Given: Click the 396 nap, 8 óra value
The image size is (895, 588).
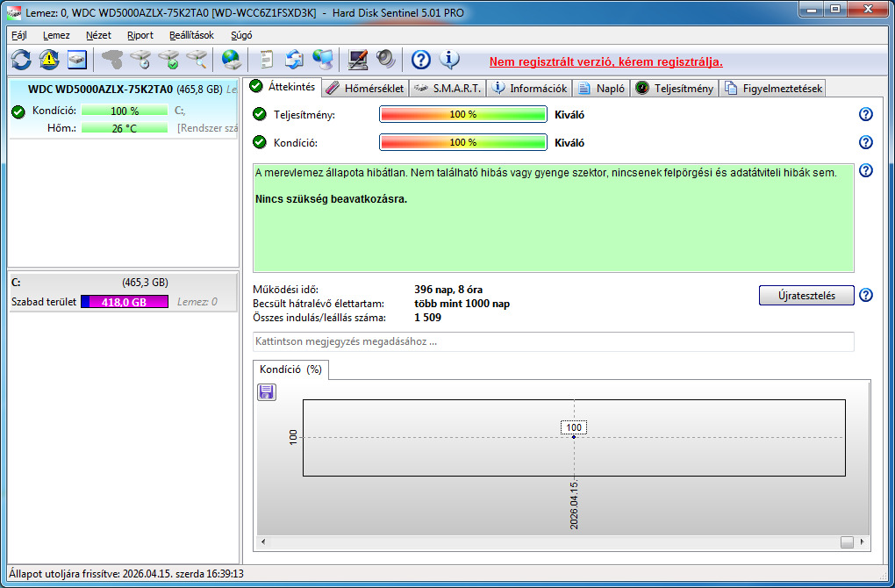Looking at the screenshot, I should click(448, 290).
